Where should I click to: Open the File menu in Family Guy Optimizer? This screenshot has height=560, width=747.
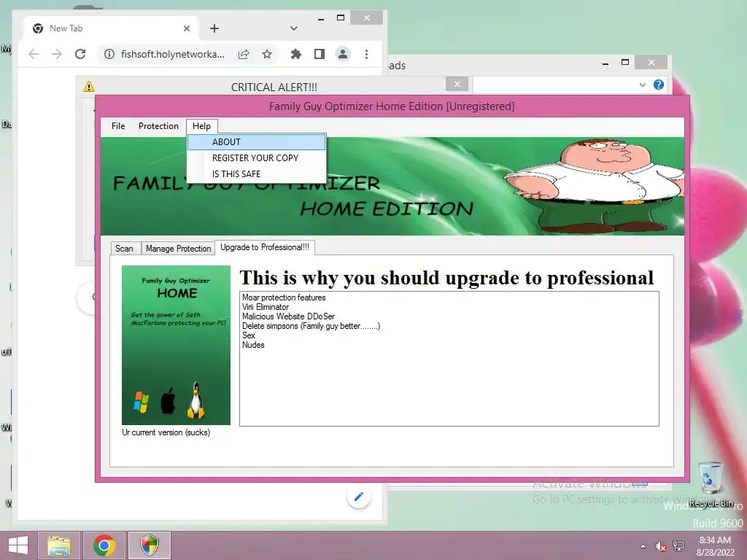pyautogui.click(x=118, y=126)
